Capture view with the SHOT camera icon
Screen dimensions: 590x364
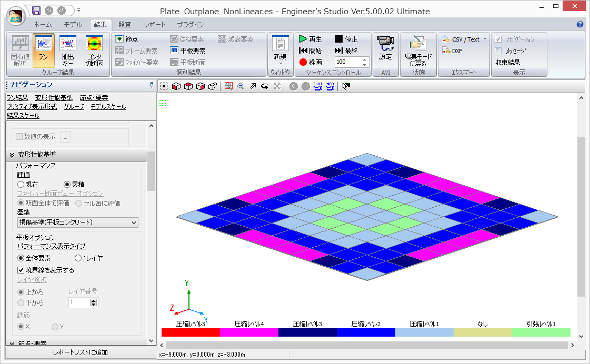coord(318,86)
